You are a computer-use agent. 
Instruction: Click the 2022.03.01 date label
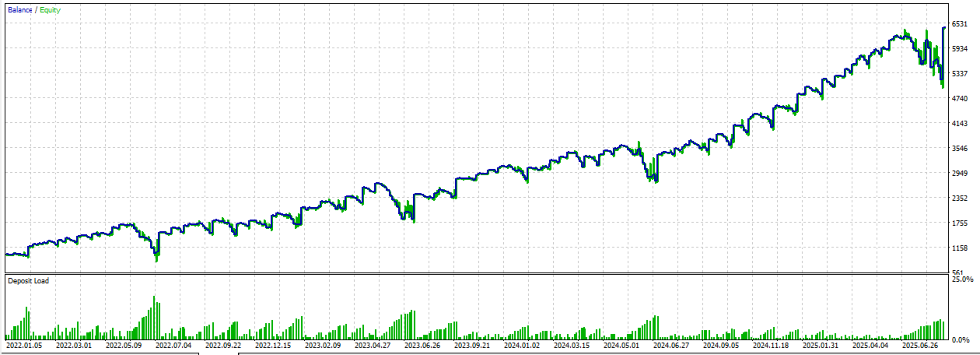click(x=74, y=344)
